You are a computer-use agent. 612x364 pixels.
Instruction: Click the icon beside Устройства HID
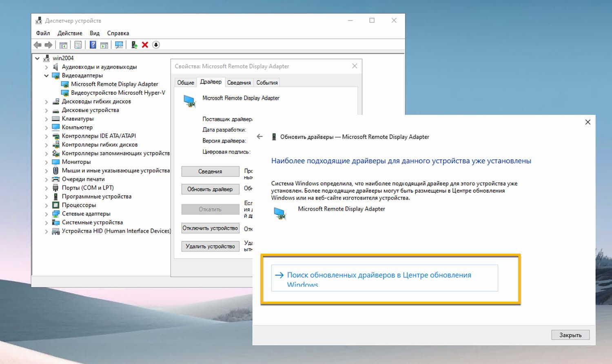(56, 231)
